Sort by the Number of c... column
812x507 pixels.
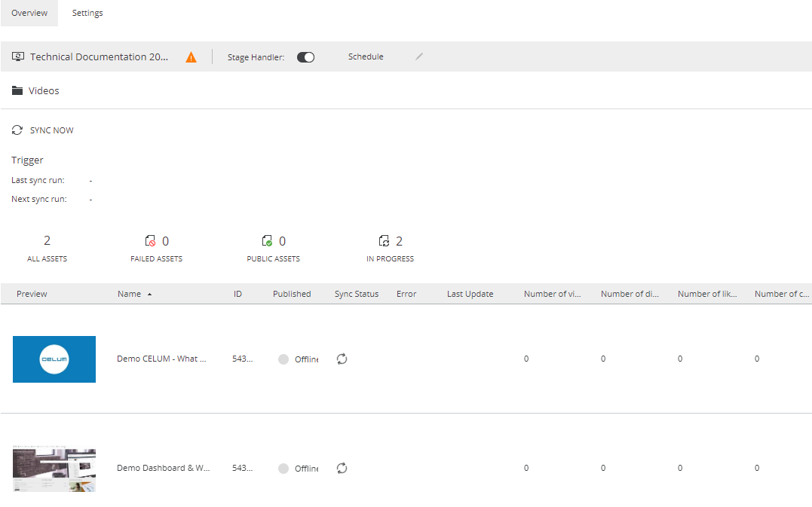(781, 294)
